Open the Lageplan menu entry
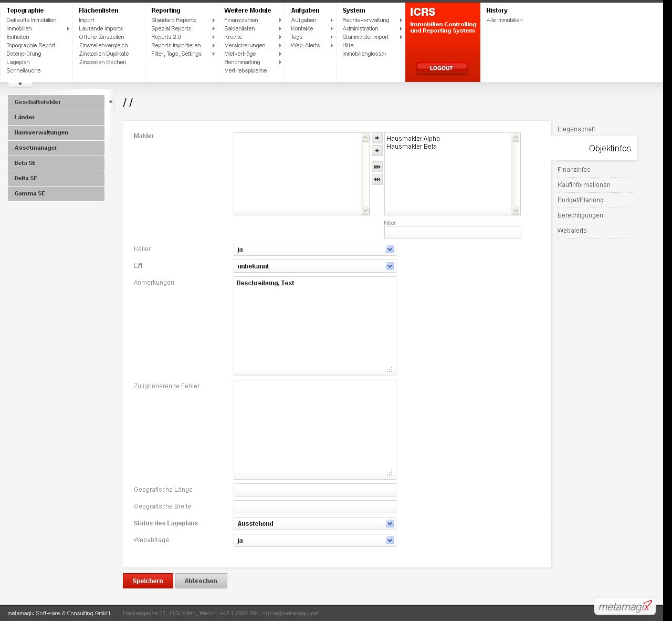Screen dimensions: 672x621 coord(18,63)
